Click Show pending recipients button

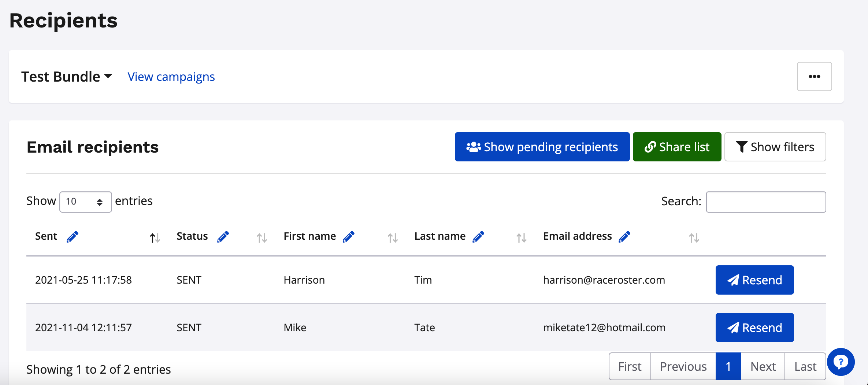(x=542, y=147)
